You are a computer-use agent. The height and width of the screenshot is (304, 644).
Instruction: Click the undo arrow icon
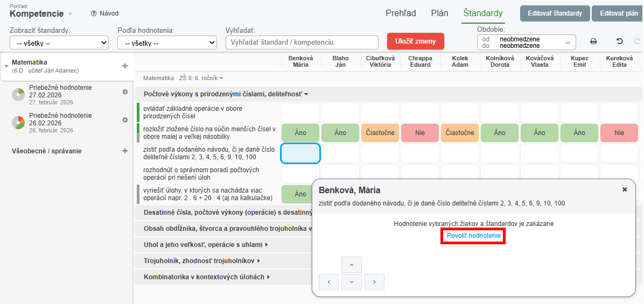pos(620,41)
